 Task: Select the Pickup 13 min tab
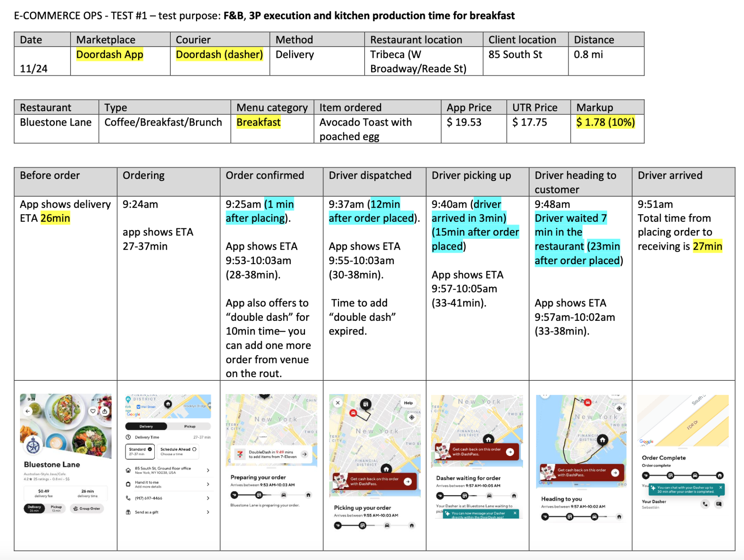(x=56, y=509)
